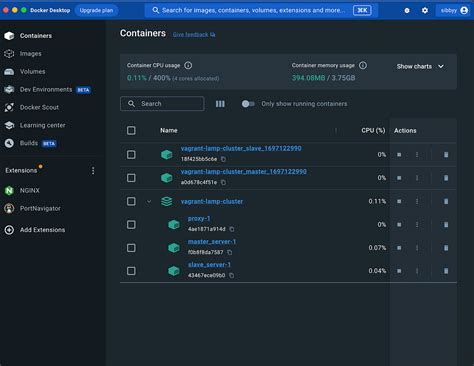This screenshot has height=366, width=474.
Task: Open the Volumes section
Action: [x=32, y=72]
